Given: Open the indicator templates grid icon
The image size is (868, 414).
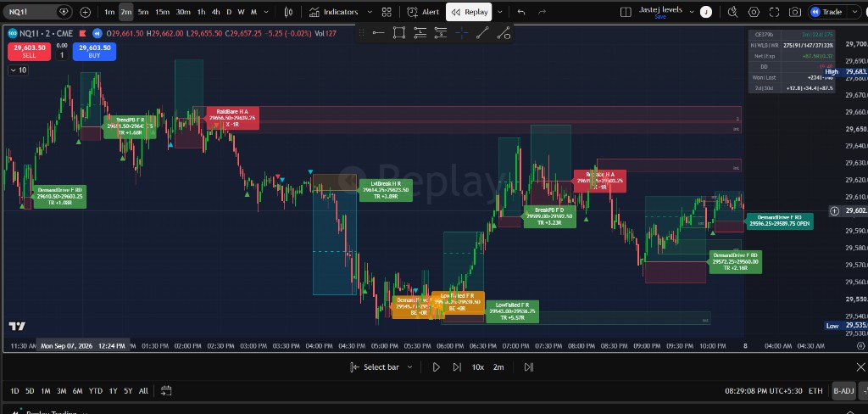Looking at the screenshot, I should [387, 12].
